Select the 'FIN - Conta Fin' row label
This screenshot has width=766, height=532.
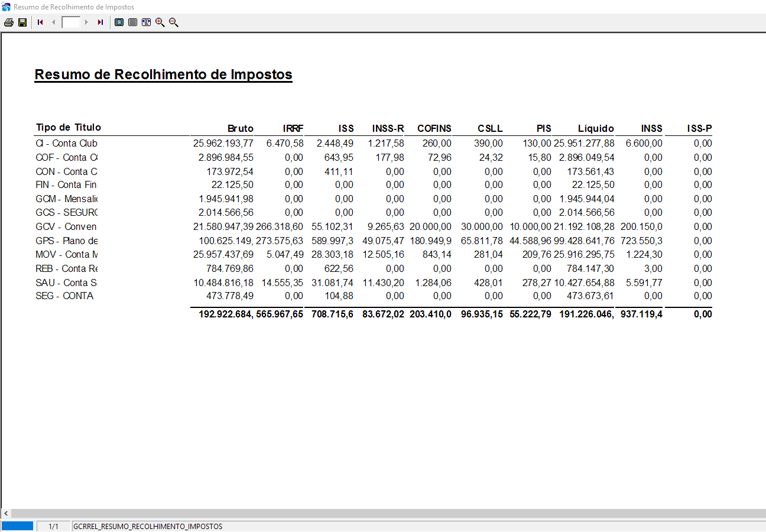pos(66,184)
